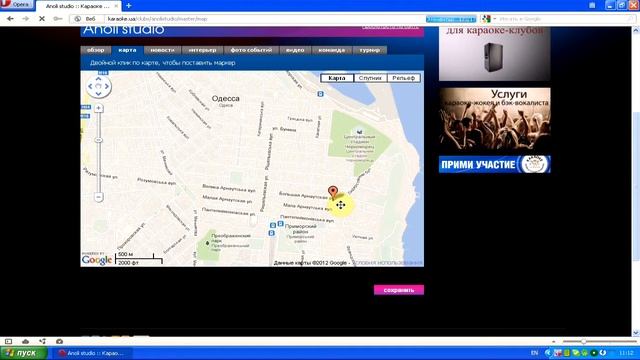
Task: Click the map zoom slider handle
Action: (x=98, y=140)
